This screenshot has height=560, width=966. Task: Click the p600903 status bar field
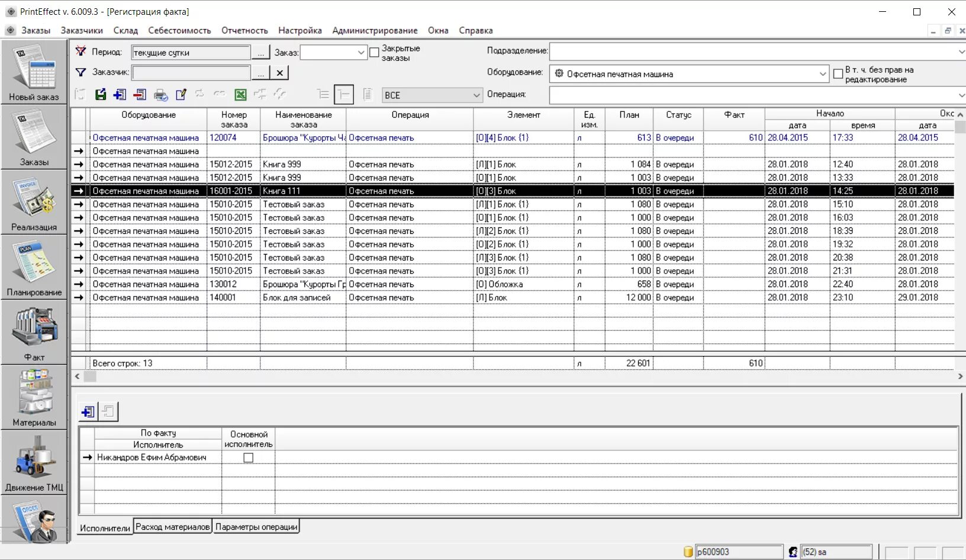(739, 552)
